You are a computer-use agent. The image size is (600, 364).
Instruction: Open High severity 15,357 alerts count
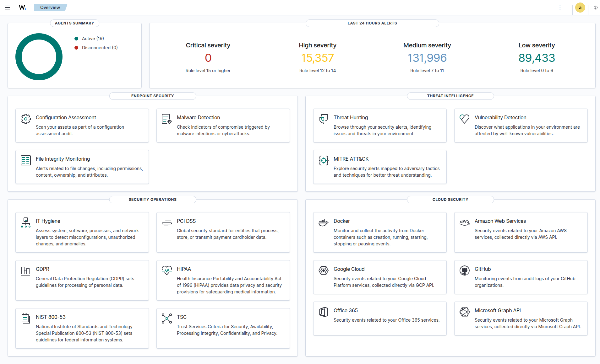tap(317, 58)
